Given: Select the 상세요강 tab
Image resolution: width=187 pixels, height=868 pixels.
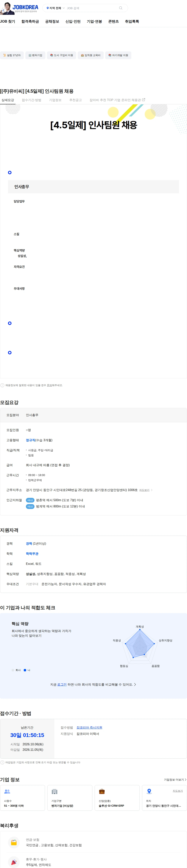Looking at the screenshot, I should pyautogui.click(x=8, y=100).
